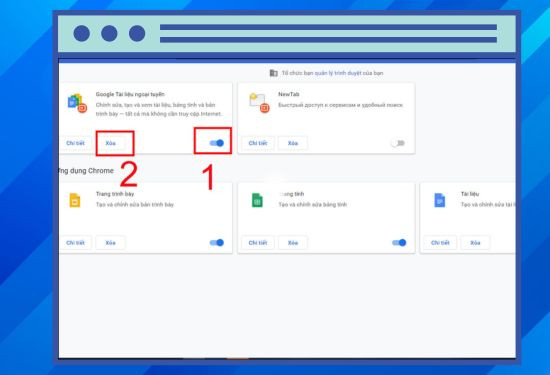The width and height of the screenshot is (550, 375).
Task: Disable Google Tài liệu ngoại tuyến toggle
Action: (216, 143)
